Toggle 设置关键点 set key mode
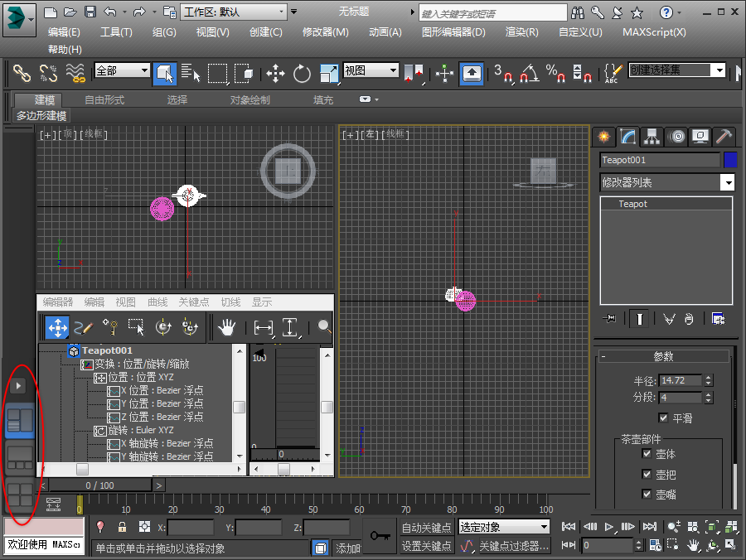Viewport: 746px width, 560px height. click(426, 546)
